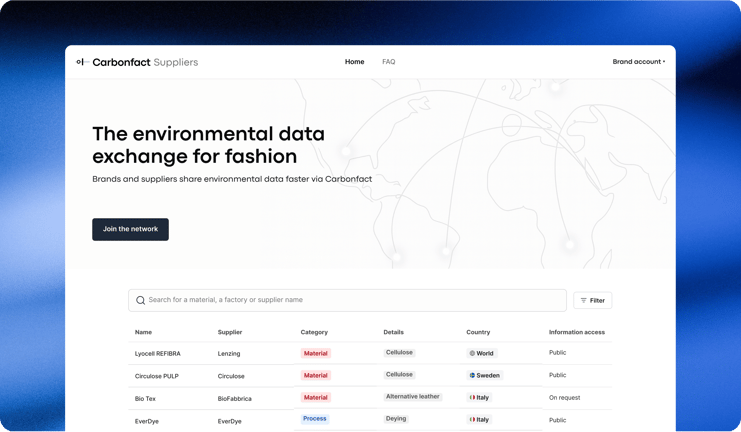
Task: Click the Deying details tag
Action: (x=396, y=419)
